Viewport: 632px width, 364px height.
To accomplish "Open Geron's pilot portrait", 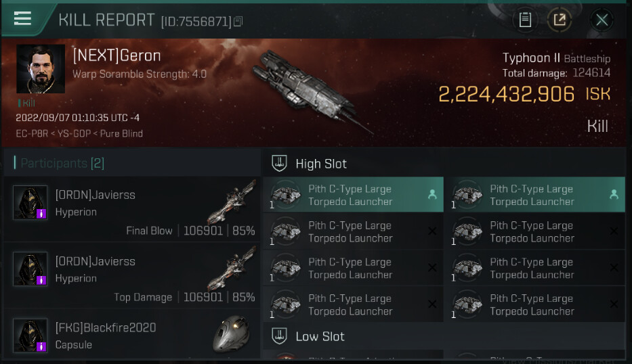I will (x=41, y=69).
